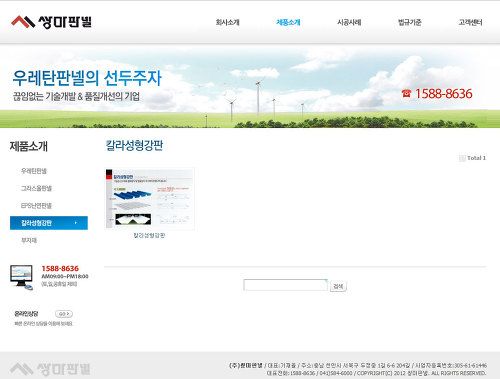Screen dimensions: 500x379
Task: Click the 칼라성형강판 caption under the thumbnail
Action: point(149,235)
